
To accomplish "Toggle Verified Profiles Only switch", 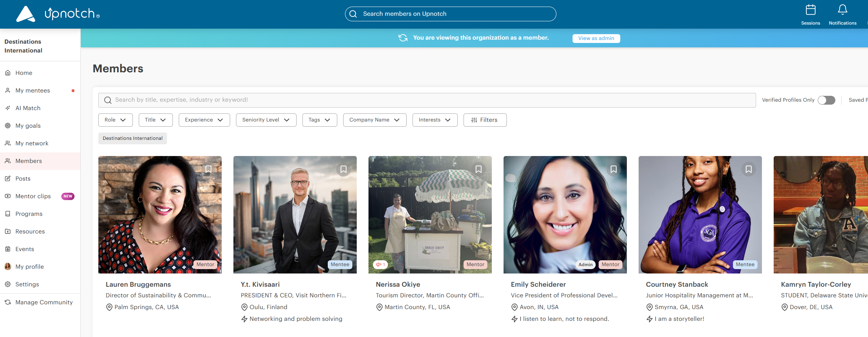I will 826,100.
